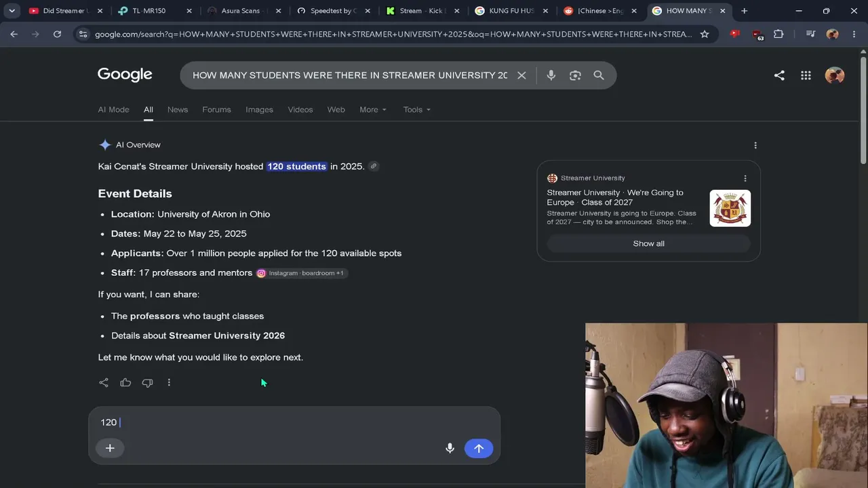Submit search with the magnifier icon
This screenshot has width=868, height=488.
[x=599, y=75]
